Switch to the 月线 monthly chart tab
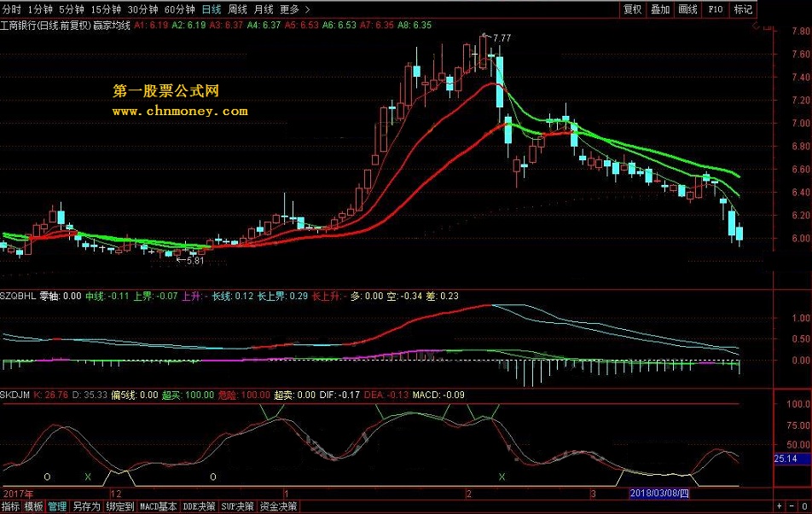 [264, 9]
